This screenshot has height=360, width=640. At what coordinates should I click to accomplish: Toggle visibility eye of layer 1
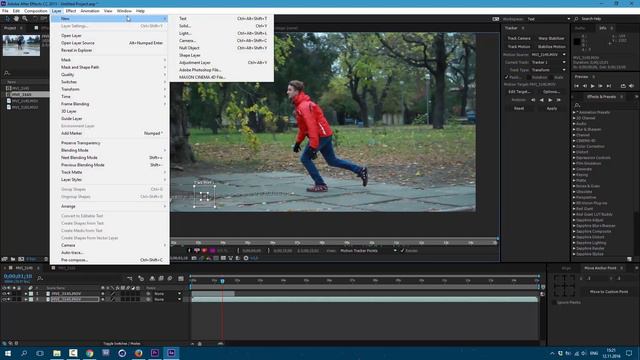pos(4,293)
